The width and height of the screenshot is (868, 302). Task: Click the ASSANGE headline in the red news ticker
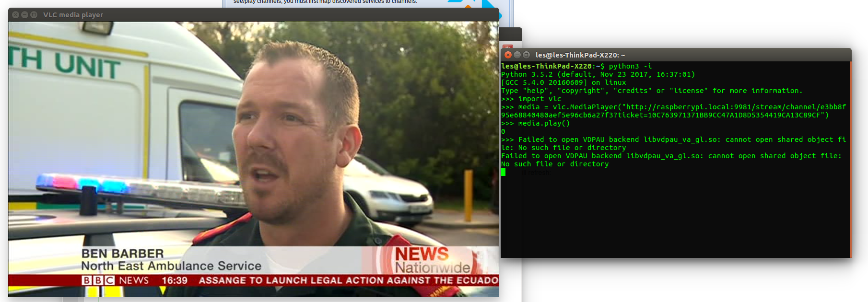point(349,280)
